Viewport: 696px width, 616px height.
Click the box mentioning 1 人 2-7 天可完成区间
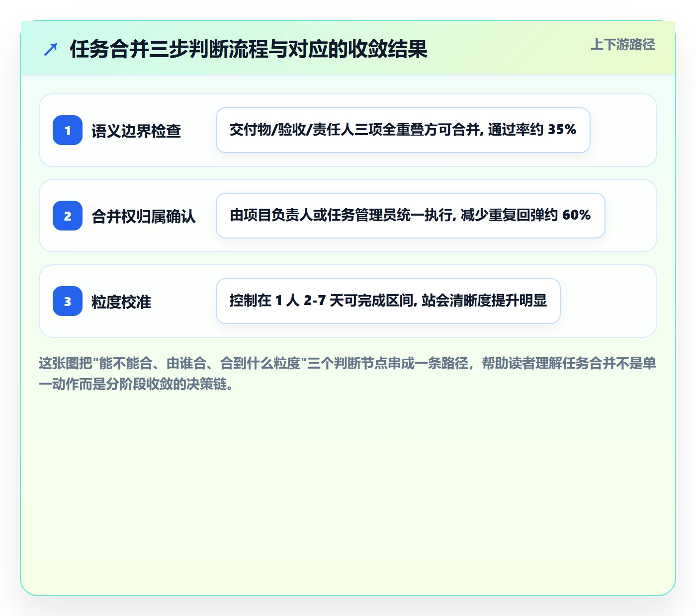[388, 301]
